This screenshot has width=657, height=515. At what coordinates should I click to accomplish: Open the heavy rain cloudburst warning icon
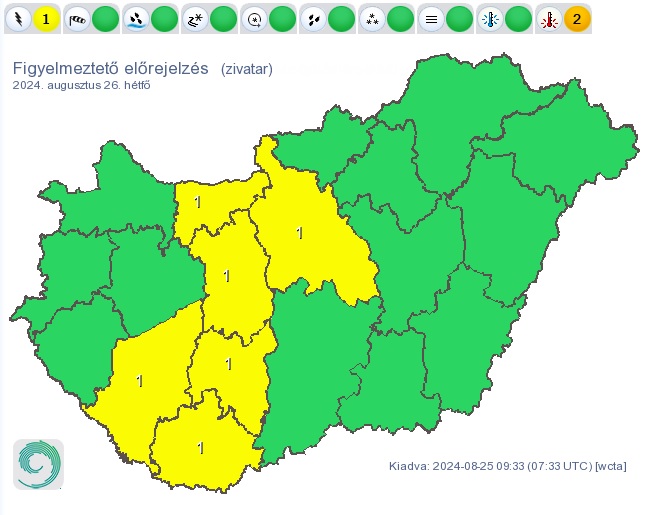(x=137, y=18)
